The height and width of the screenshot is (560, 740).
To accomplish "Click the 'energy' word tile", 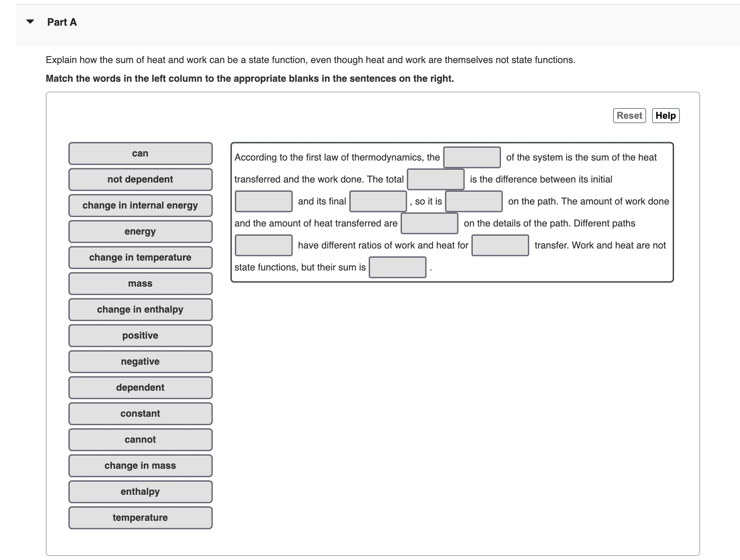I will pyautogui.click(x=140, y=231).
